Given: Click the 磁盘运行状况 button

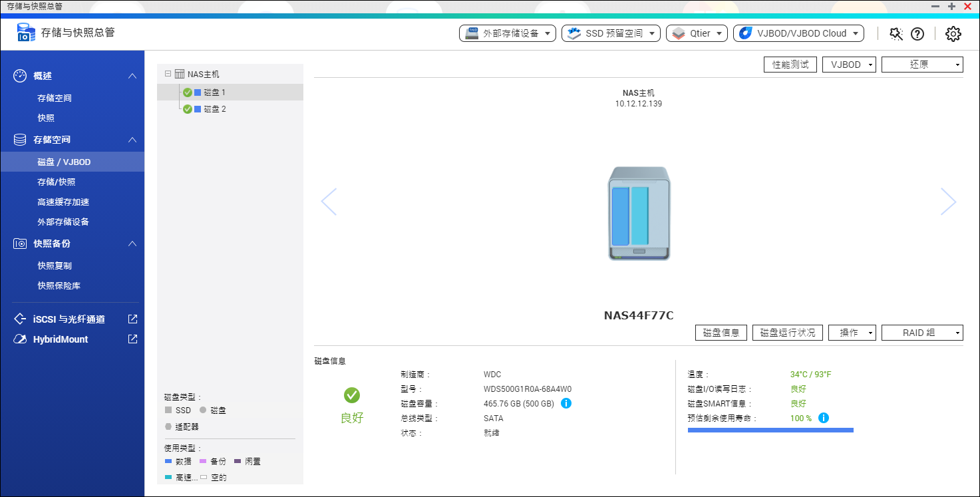Looking at the screenshot, I should click(788, 332).
